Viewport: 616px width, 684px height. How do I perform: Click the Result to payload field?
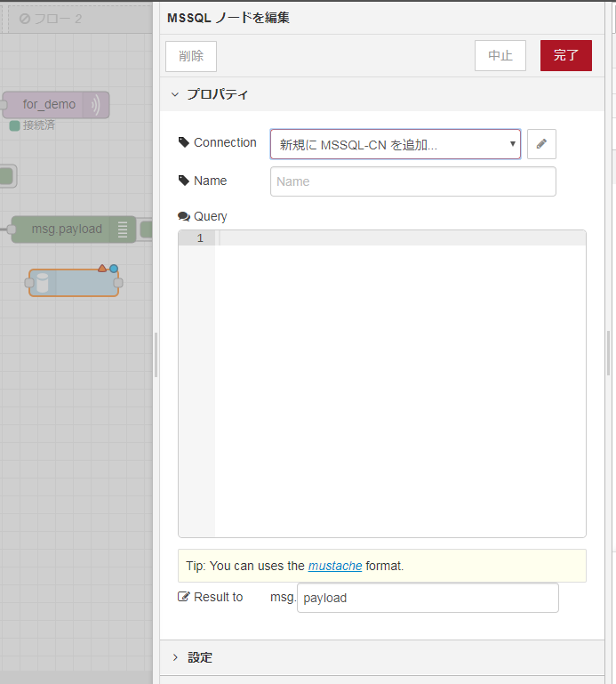tap(428, 598)
